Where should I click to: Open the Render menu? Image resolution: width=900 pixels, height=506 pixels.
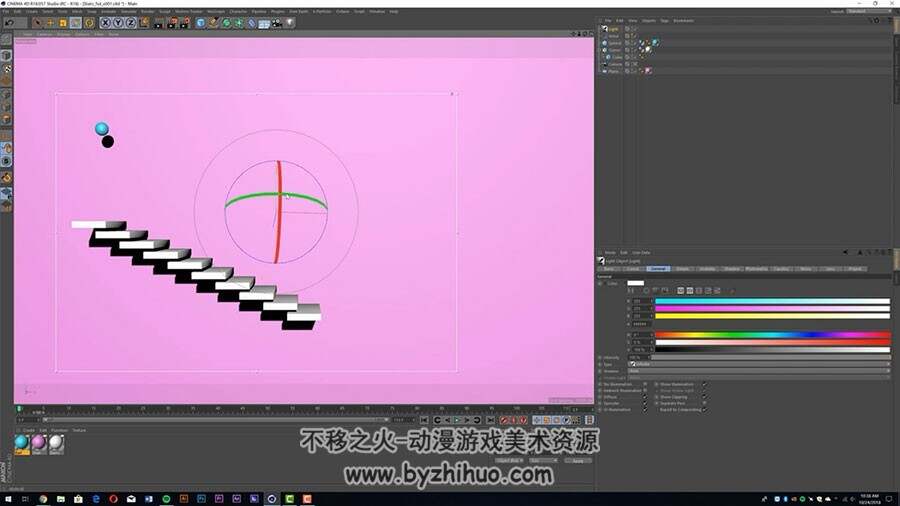[148, 11]
